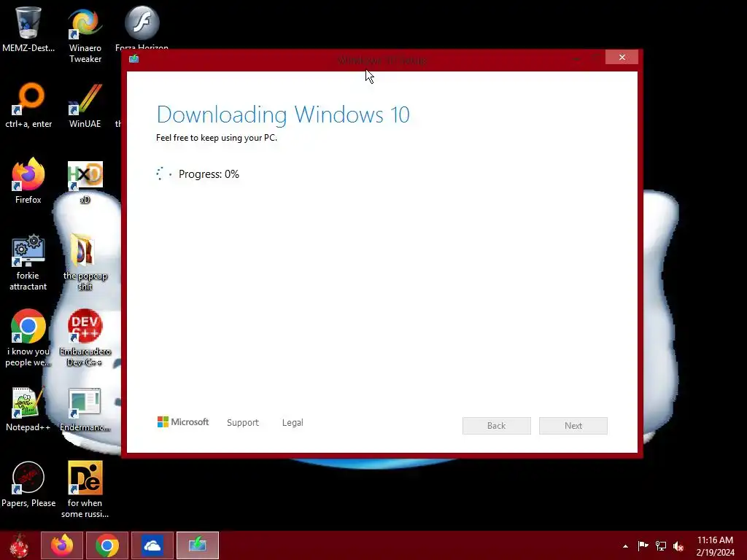
Task: Launch WinUAE from the desktop
Action: [x=85, y=105]
